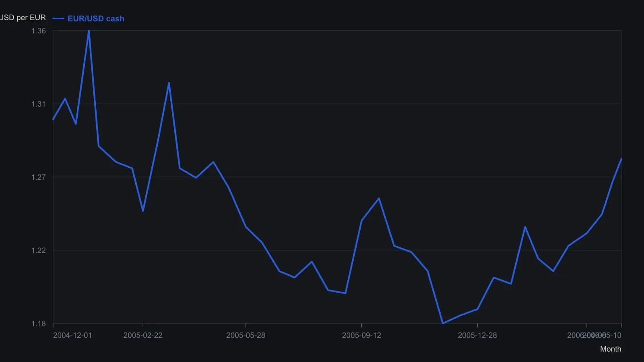Select the 2004-12-01 date tick label
The width and height of the screenshot is (644, 362).
click(72, 335)
